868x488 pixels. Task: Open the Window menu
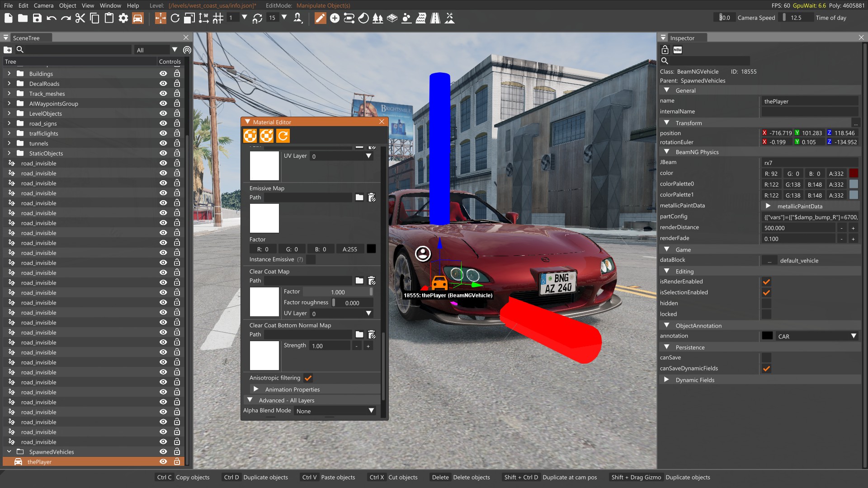(110, 5)
